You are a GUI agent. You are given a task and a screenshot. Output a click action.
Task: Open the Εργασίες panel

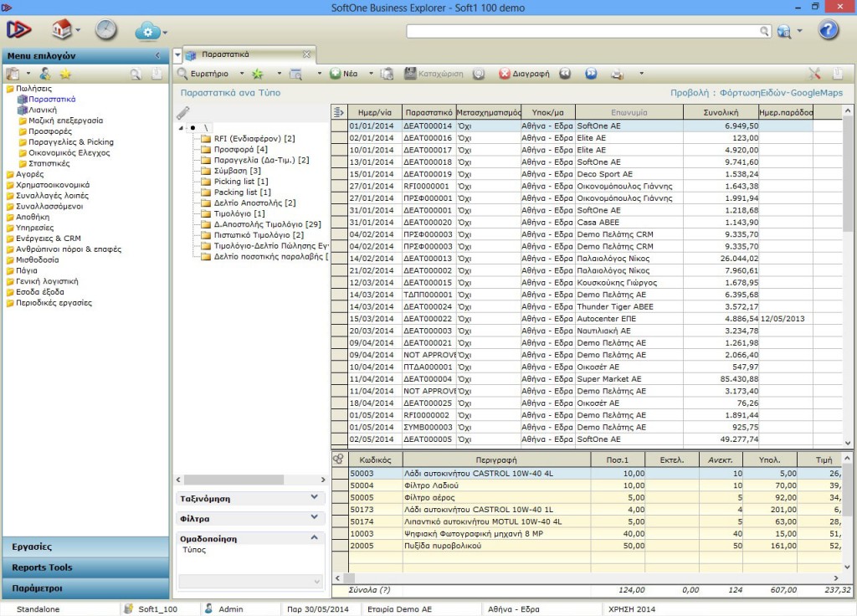tap(86, 546)
